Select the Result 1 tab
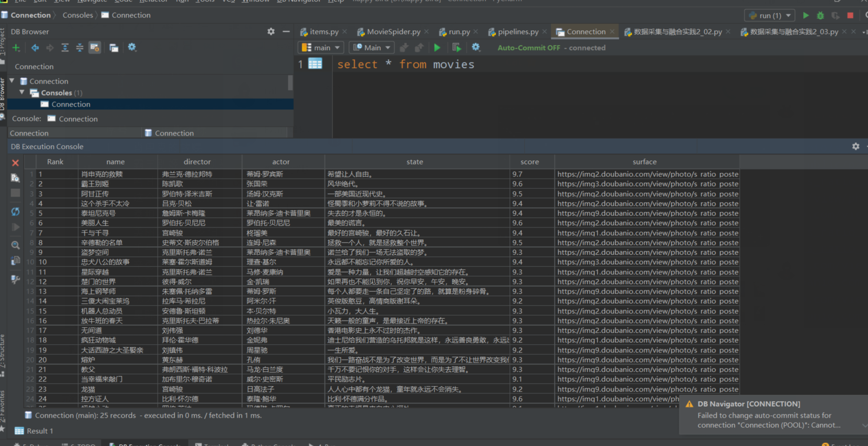868x446 pixels. (x=35, y=431)
